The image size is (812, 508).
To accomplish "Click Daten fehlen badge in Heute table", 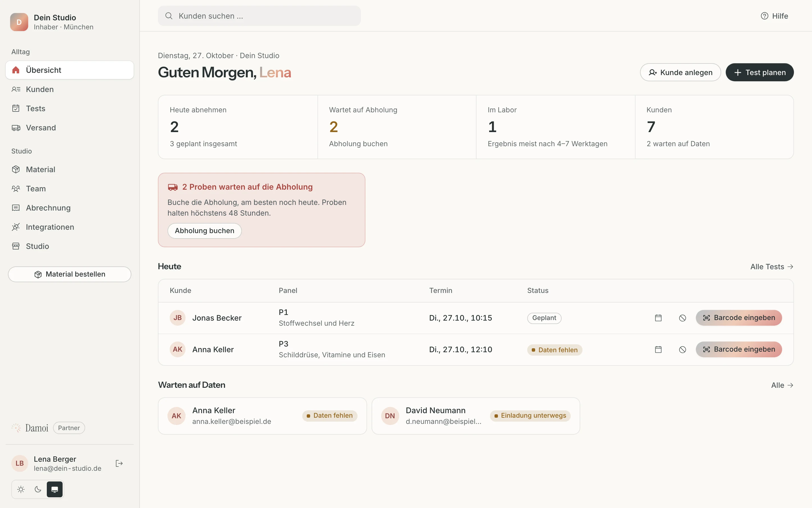I will click(555, 350).
